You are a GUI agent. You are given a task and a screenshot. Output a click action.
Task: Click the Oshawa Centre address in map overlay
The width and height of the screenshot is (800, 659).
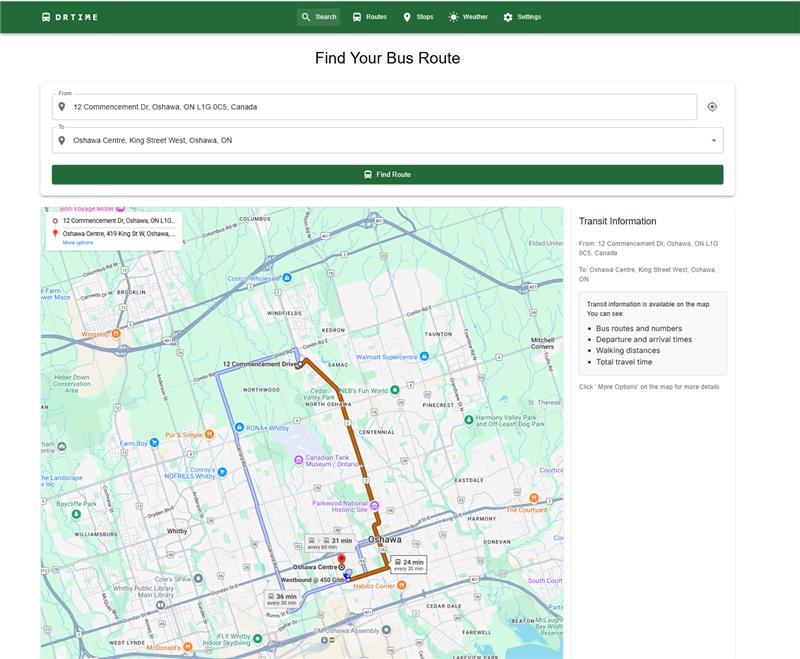[x=119, y=234]
